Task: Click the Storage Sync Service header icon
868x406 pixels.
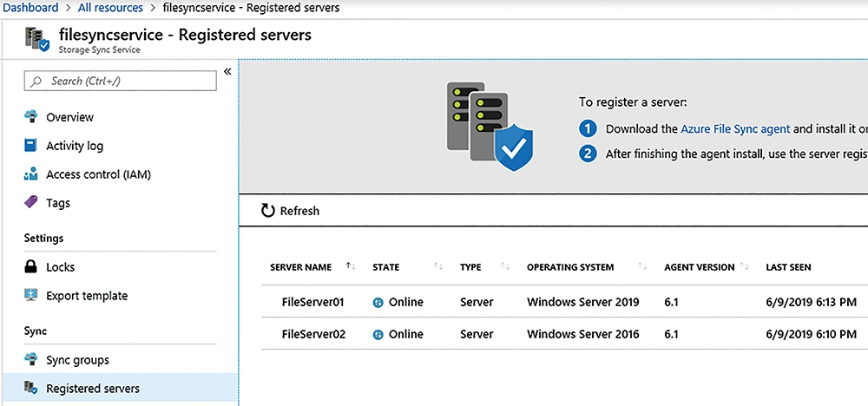Action: [37, 40]
